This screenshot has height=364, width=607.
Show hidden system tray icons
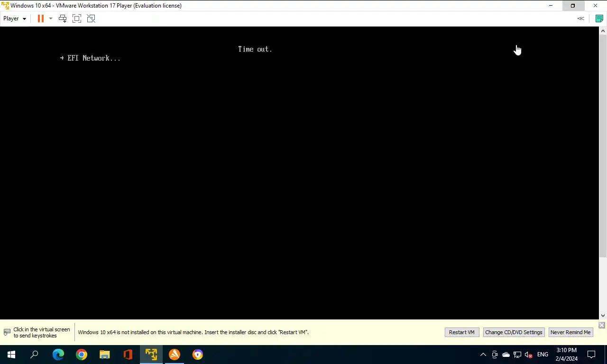[483, 355]
